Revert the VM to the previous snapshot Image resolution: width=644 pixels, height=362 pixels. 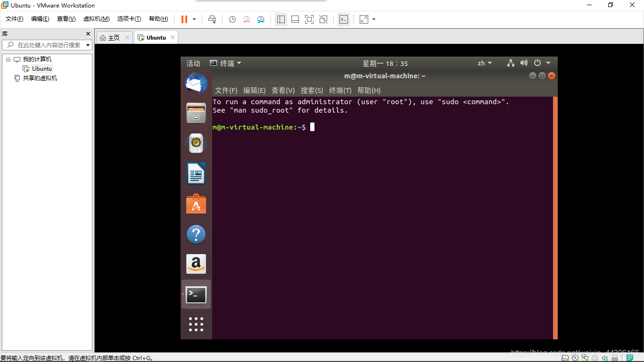point(247,19)
